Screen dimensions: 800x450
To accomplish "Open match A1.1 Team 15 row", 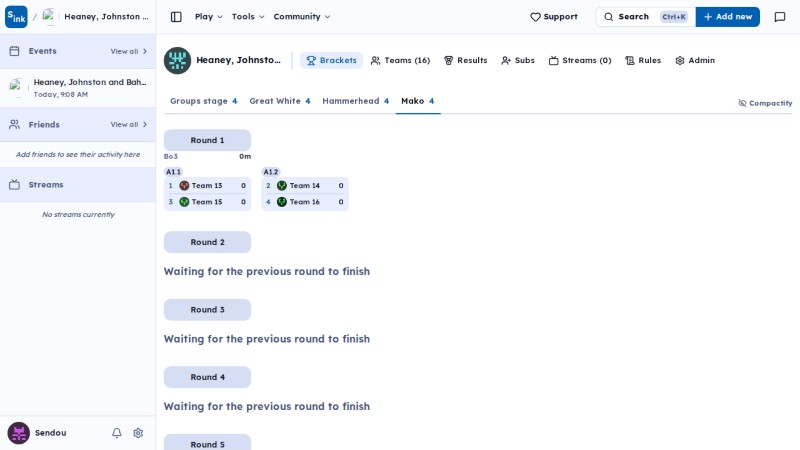I will pyautogui.click(x=207, y=202).
